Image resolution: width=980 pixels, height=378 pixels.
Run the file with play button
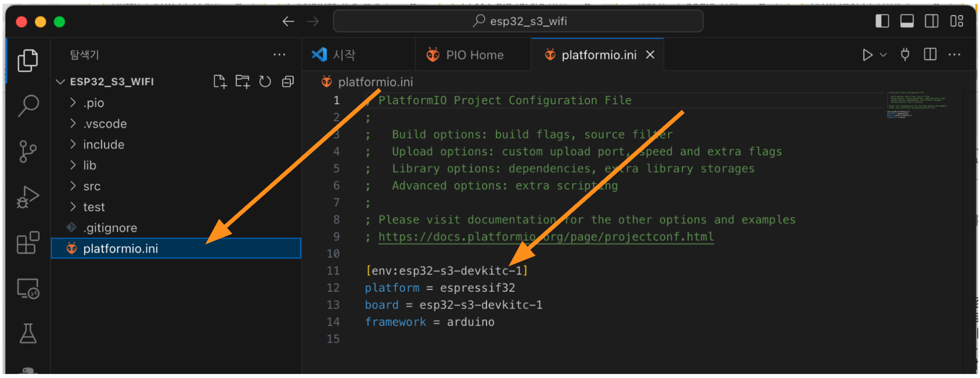(x=867, y=55)
